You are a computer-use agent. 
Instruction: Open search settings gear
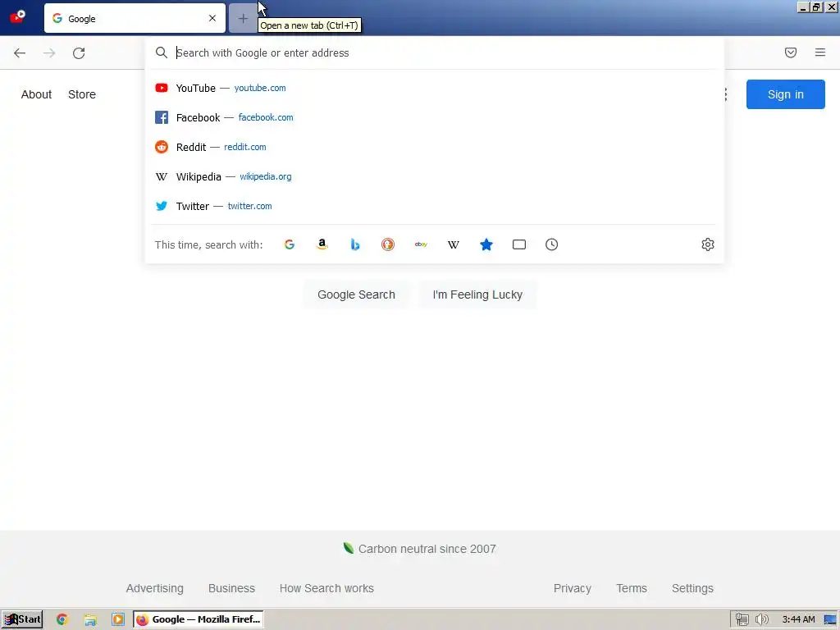[x=708, y=244]
